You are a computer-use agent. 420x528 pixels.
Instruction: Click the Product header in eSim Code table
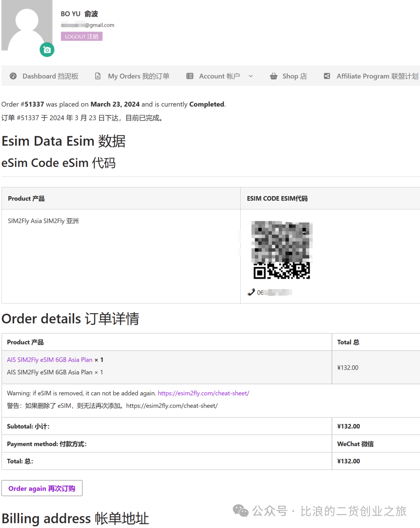tap(26, 198)
